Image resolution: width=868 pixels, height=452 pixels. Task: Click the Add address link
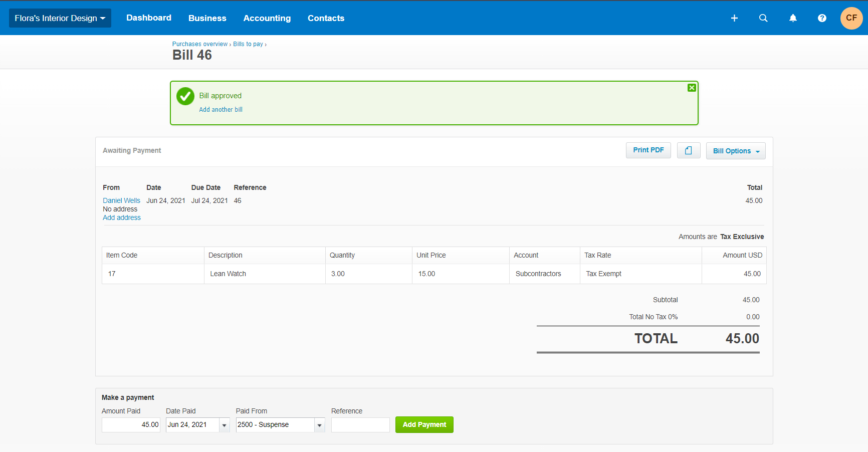click(x=122, y=217)
